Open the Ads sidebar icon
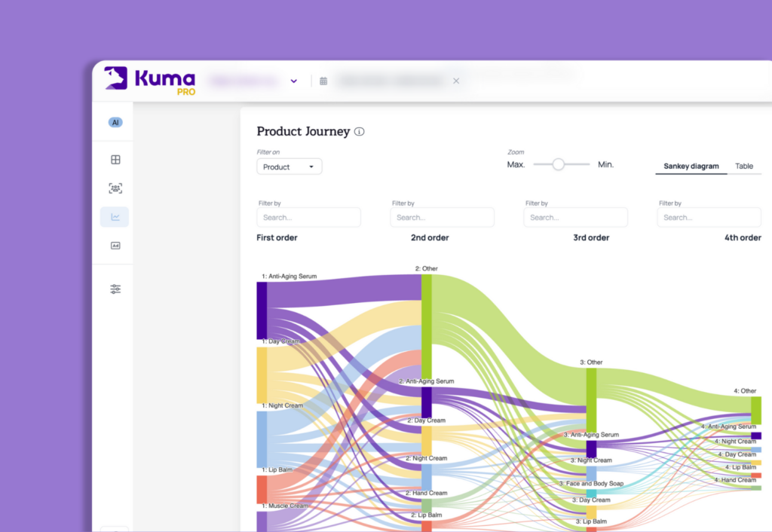The height and width of the screenshot is (532, 772). (x=115, y=246)
